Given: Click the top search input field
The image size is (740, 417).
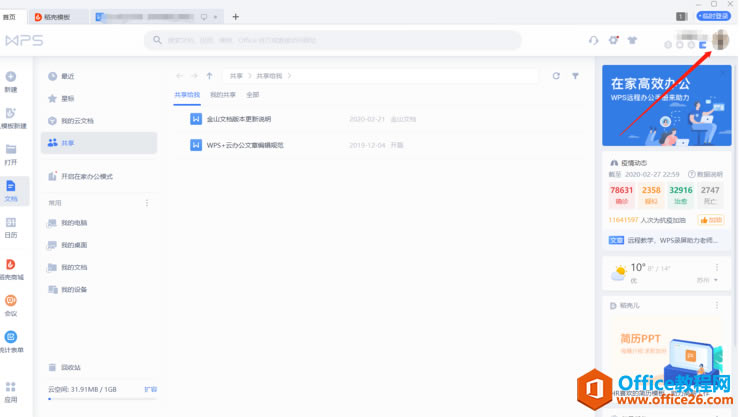Looking at the screenshot, I should pos(333,40).
